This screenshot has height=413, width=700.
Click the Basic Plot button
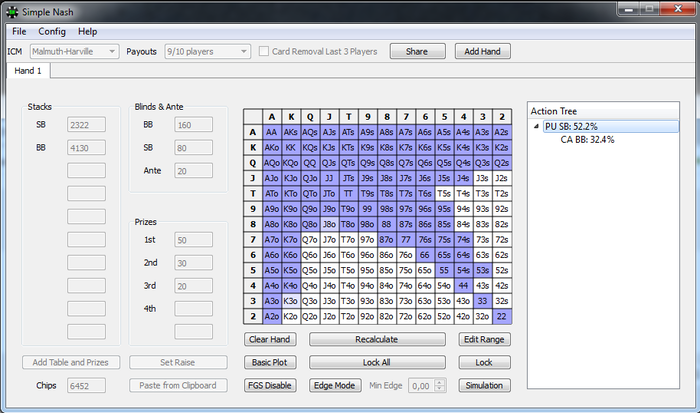[x=270, y=362]
